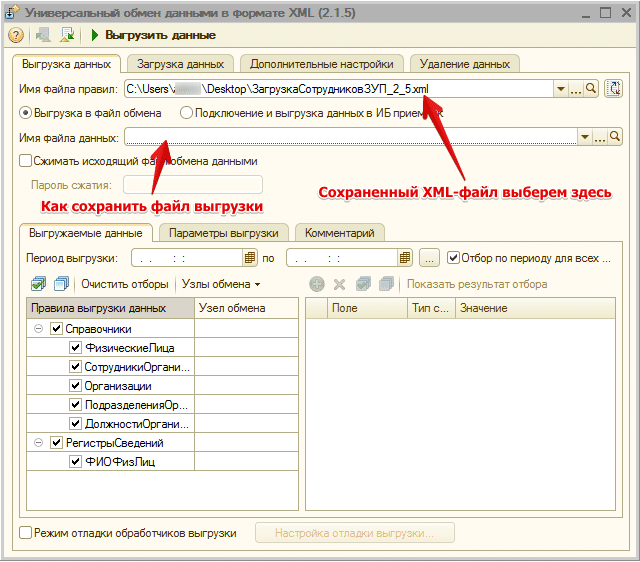The height and width of the screenshot is (562, 640).
Task: Toggle 'Режим отладки обработчиков выгрузки' checkbox
Action: click(x=26, y=533)
